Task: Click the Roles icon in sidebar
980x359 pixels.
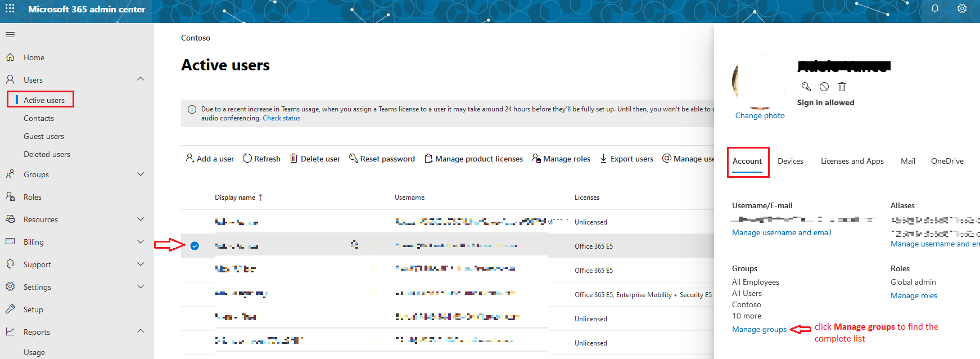Action: [x=10, y=197]
